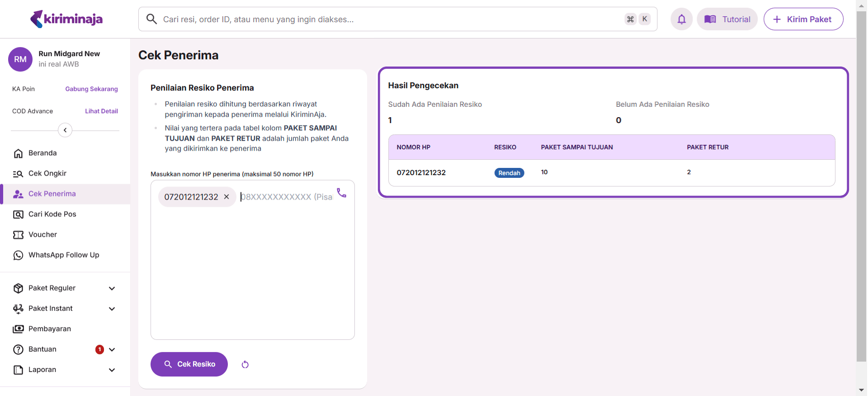The width and height of the screenshot is (868, 396).
Task: Click the kiriminaja logo
Action: [66, 19]
